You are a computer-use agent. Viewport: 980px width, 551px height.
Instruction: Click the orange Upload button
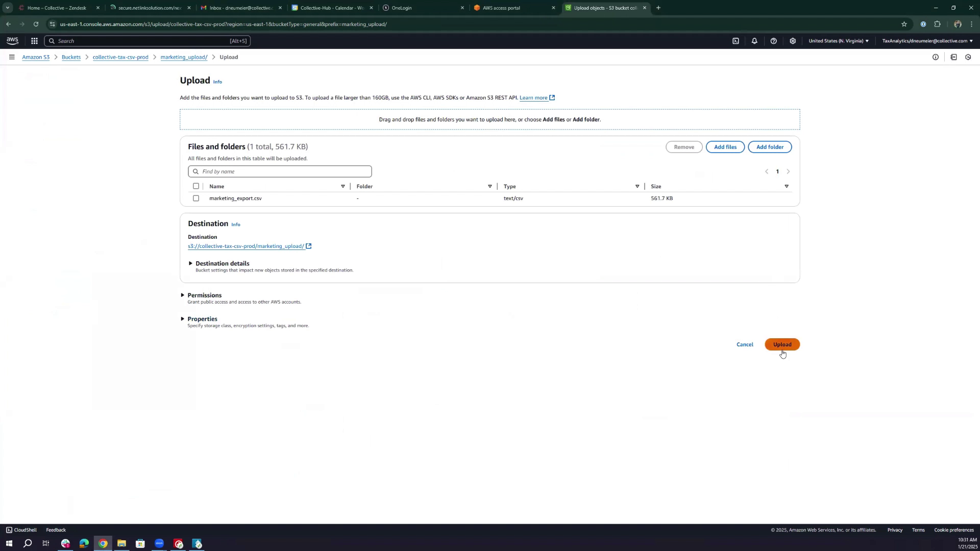click(x=782, y=344)
